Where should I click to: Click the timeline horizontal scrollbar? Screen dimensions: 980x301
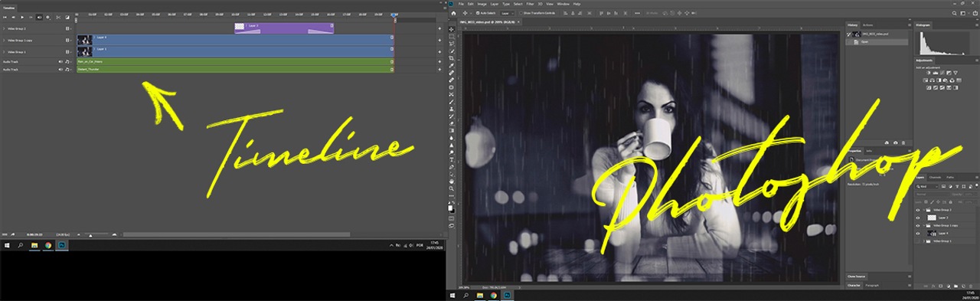[x=237, y=234]
